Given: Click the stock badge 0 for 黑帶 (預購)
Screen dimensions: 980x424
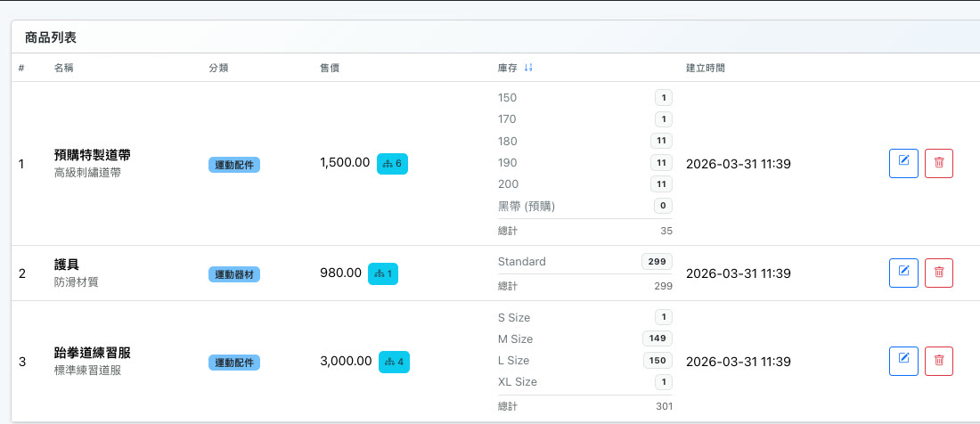Looking at the screenshot, I should coord(663,206).
